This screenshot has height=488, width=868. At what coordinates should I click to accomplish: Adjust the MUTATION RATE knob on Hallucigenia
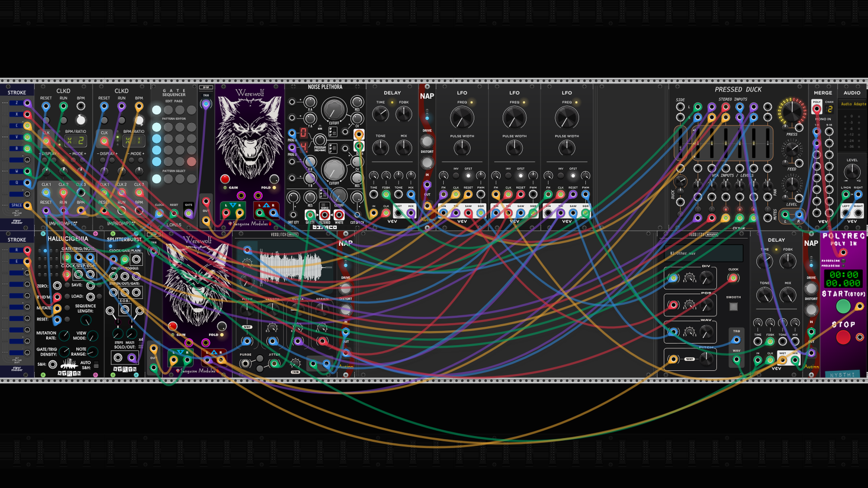(64, 335)
